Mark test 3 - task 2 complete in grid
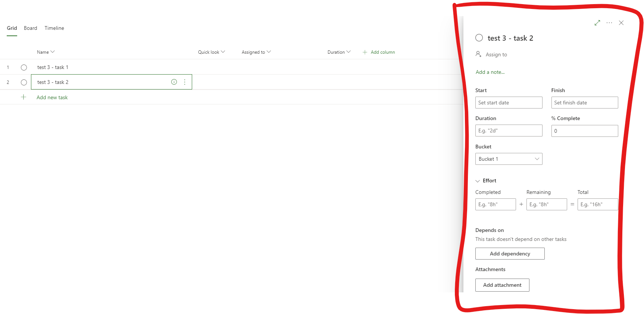 tap(24, 82)
